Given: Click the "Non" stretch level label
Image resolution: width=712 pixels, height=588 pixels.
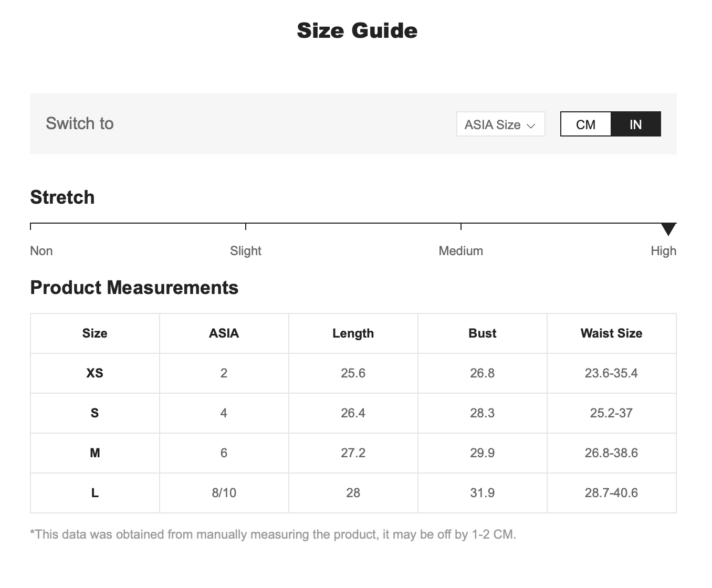Looking at the screenshot, I should pyautogui.click(x=41, y=251).
